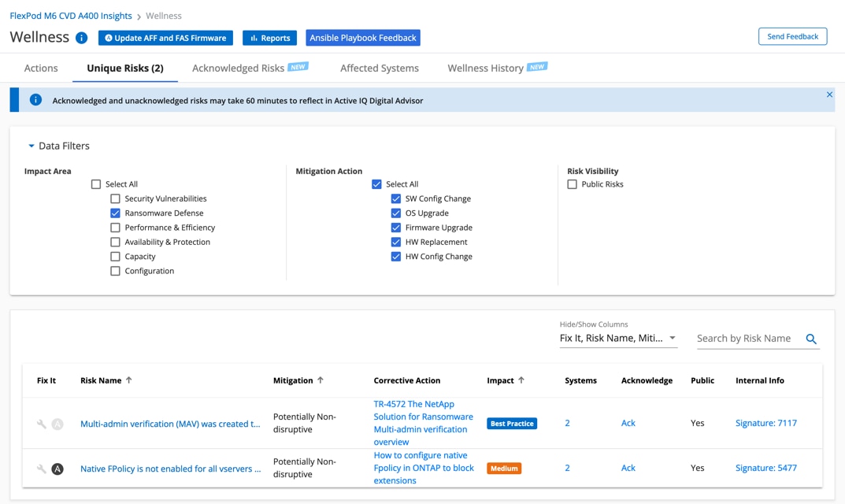Sort by Impact column arrow
845x504 pixels.
[521, 380]
